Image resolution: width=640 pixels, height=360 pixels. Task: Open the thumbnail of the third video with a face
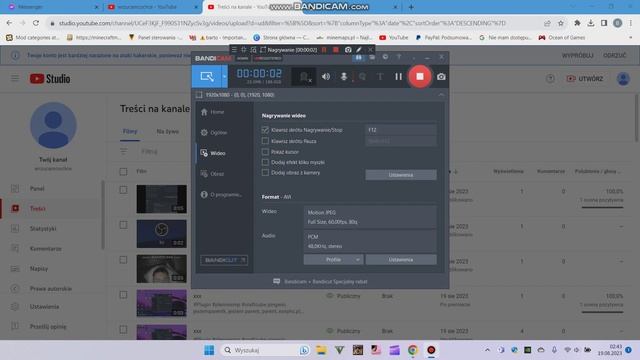coord(162,269)
